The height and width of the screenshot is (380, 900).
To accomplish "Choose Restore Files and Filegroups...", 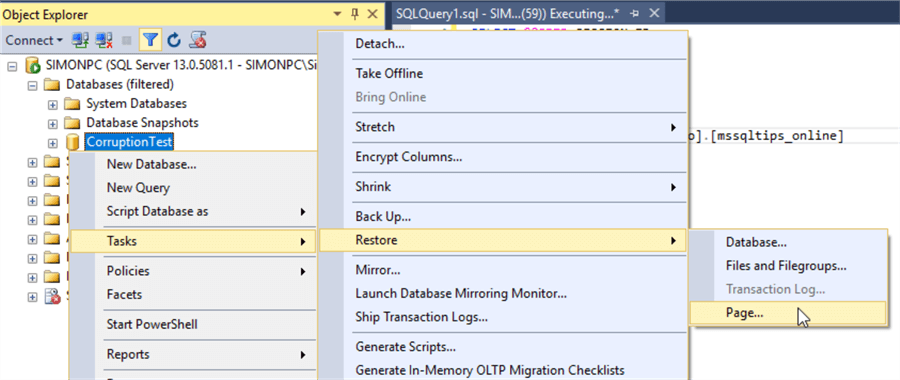I will [788, 266].
